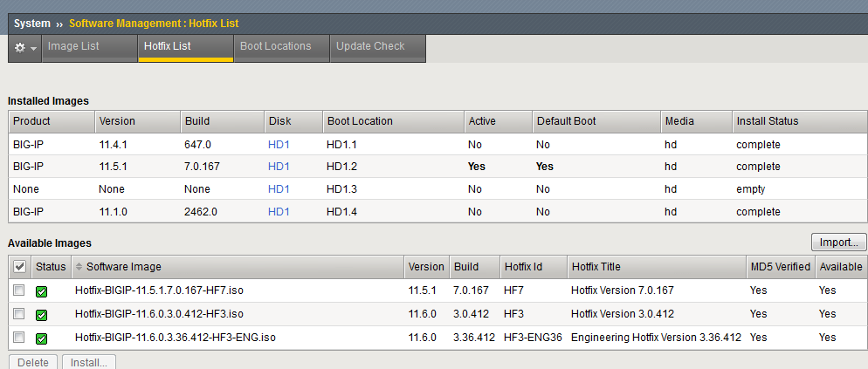The width and height of the screenshot is (868, 369).
Task: Click the HD1.2 boot location cell
Action: [x=341, y=167]
